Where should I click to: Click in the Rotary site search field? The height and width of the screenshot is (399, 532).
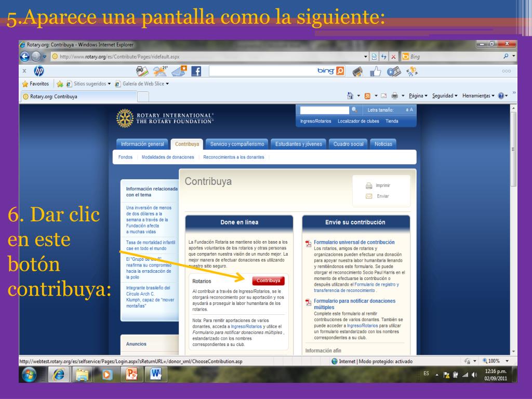324,110
